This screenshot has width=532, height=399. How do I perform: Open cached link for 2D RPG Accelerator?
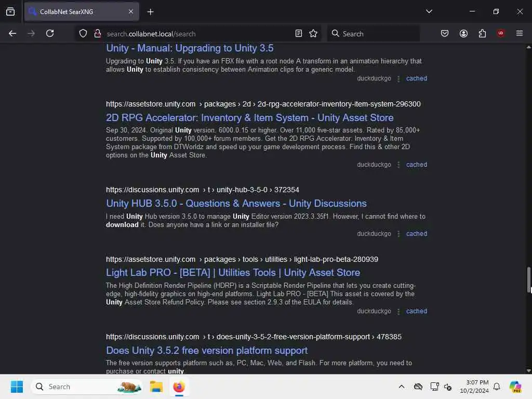(416, 165)
